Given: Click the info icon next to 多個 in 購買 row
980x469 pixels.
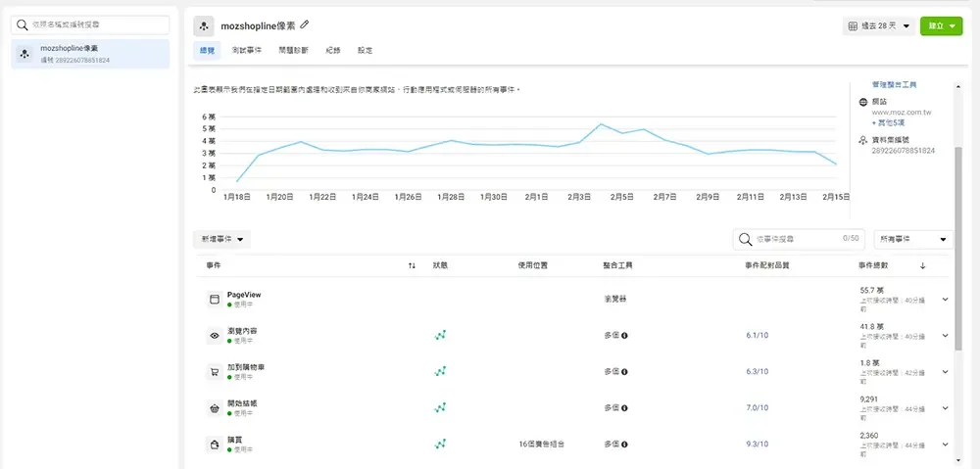Looking at the screenshot, I should click(624, 444).
